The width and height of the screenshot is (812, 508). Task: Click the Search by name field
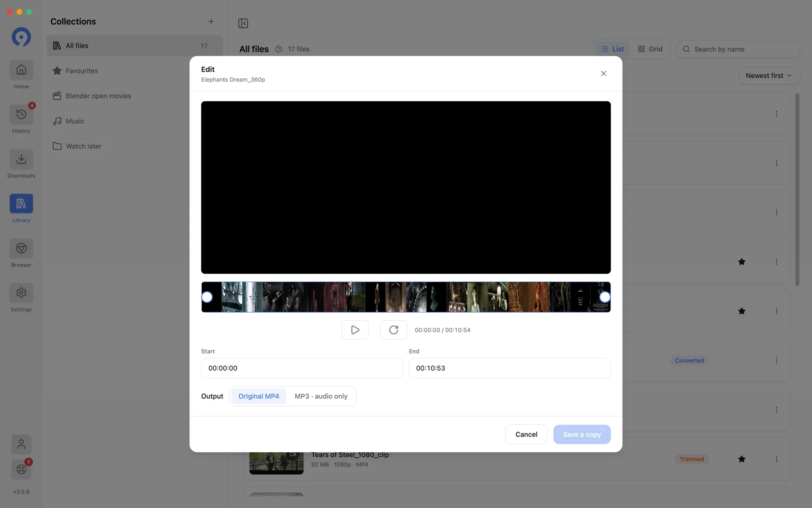click(x=738, y=49)
